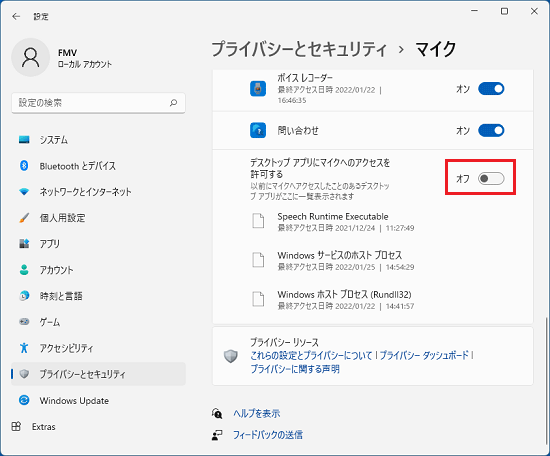Click the Bluetooth icon in sidebar
Screen dimensions: 550x456
click(x=24, y=166)
